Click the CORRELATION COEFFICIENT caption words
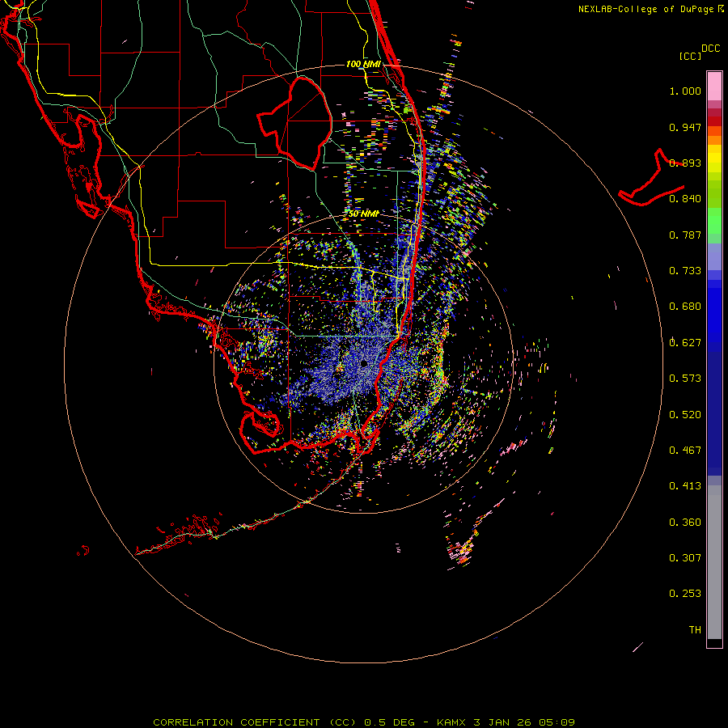This screenshot has height=728, width=728. pos(237,722)
